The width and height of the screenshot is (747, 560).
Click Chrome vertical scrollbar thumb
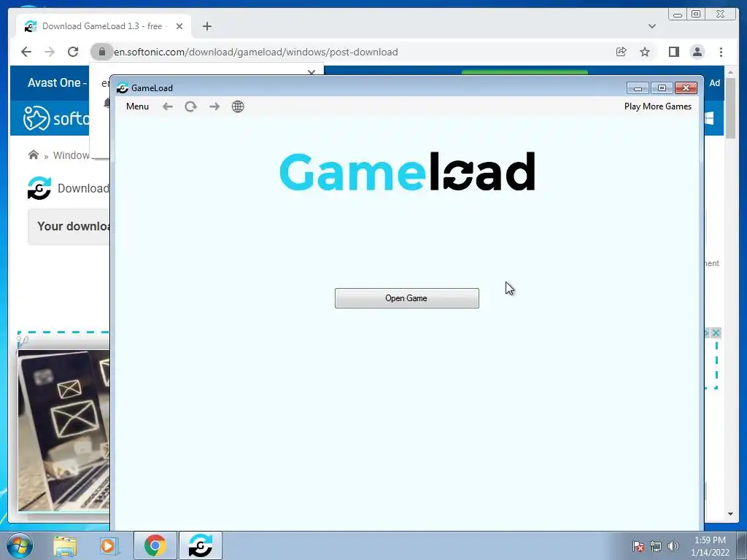730,108
